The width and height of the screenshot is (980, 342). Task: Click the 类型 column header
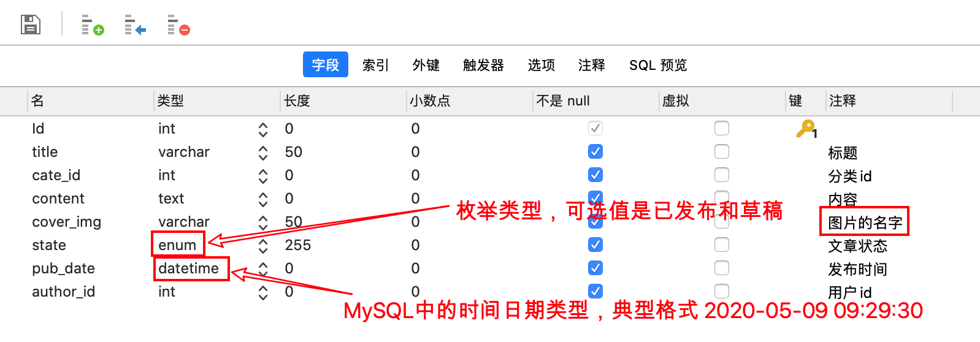click(x=217, y=101)
